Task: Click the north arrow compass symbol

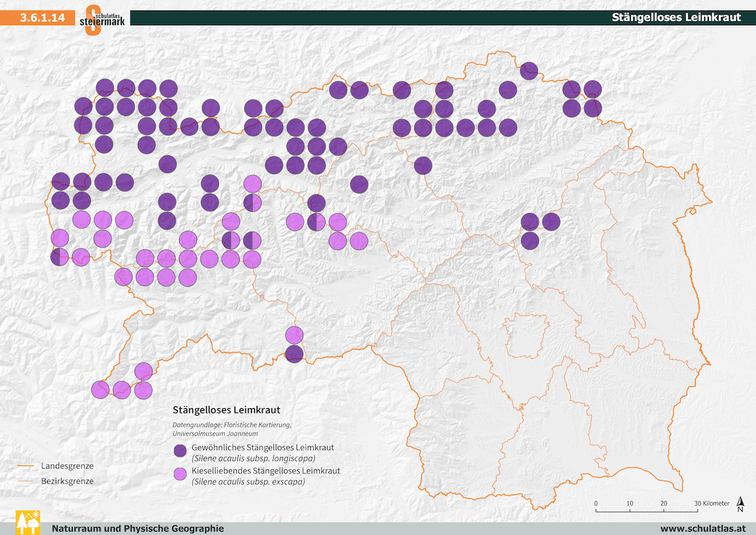Action: coord(740,506)
